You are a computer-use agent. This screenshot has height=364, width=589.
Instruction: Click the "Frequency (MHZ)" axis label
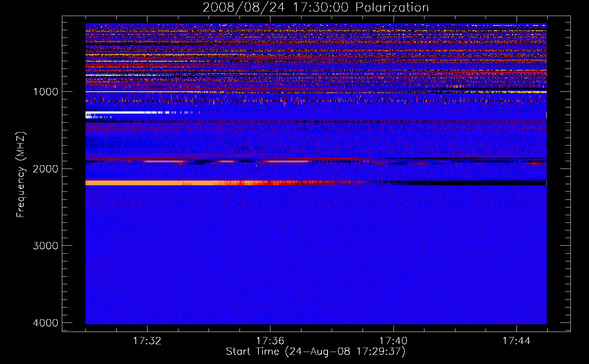click(x=21, y=175)
